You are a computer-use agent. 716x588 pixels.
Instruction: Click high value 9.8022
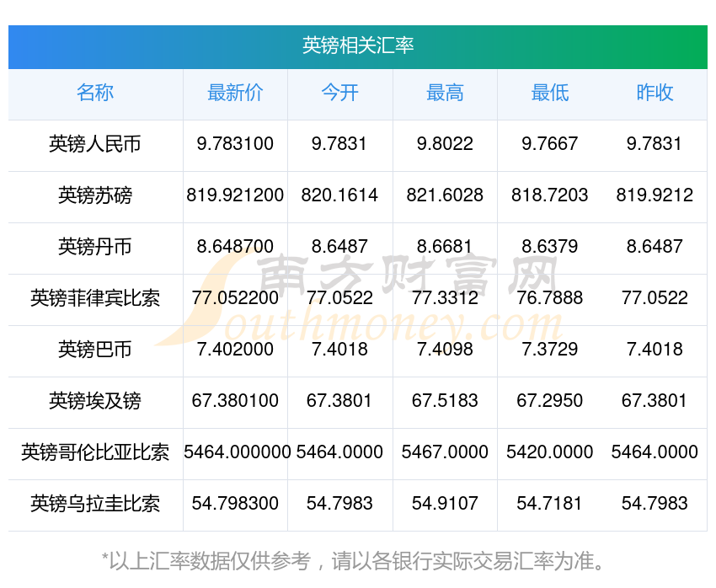pyautogui.click(x=445, y=144)
